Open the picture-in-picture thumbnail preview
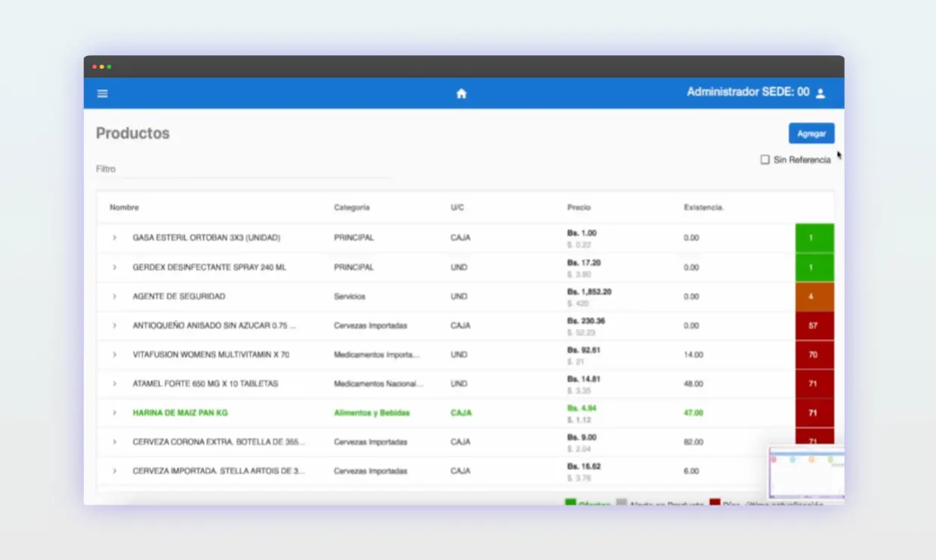936x560 pixels. coord(806,472)
